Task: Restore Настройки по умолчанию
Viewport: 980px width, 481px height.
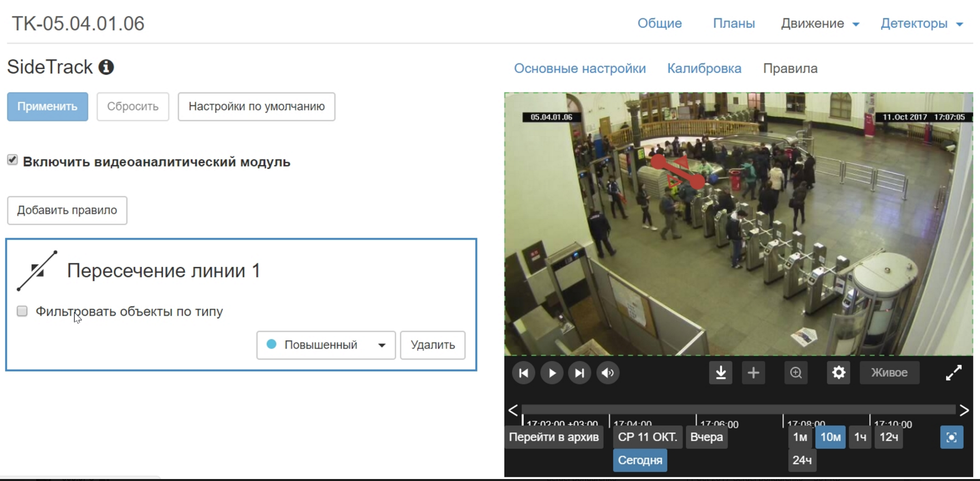Action: (257, 107)
